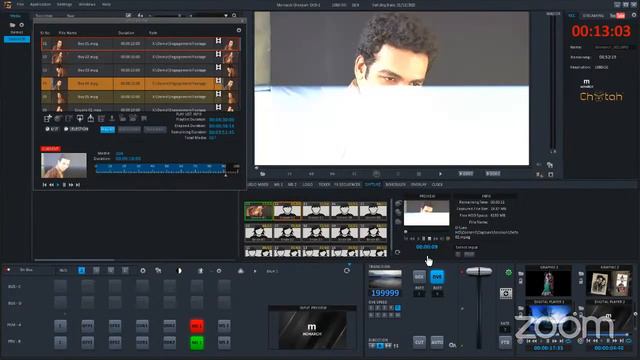The height and width of the screenshot is (360, 640).
Task: Click the MIX transition button
Action: coord(419,277)
